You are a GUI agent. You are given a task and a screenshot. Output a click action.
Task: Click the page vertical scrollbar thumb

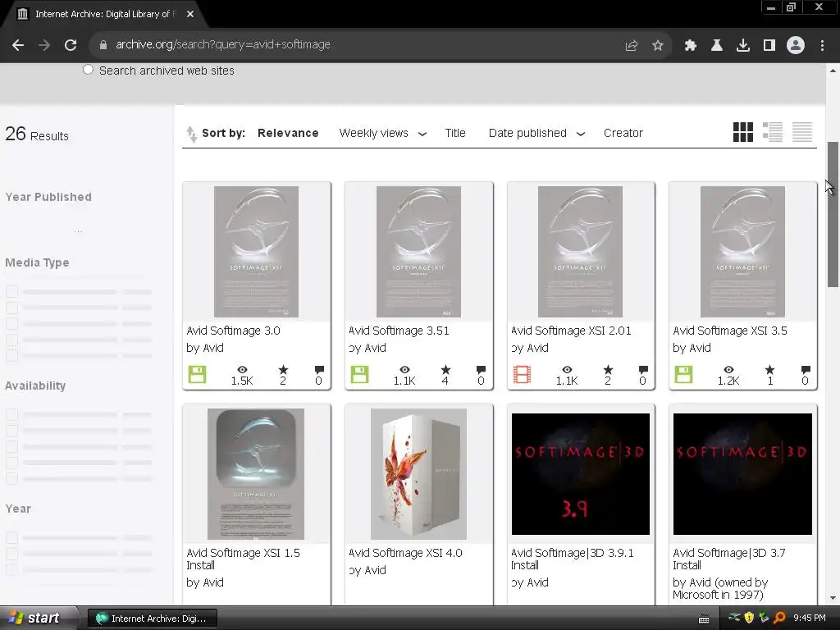pos(832,214)
